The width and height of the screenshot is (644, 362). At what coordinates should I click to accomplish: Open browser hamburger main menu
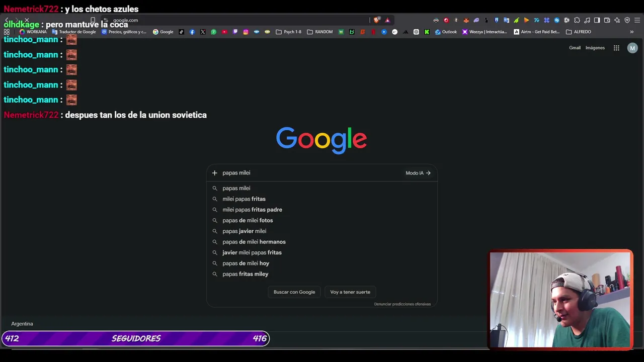[x=637, y=20]
